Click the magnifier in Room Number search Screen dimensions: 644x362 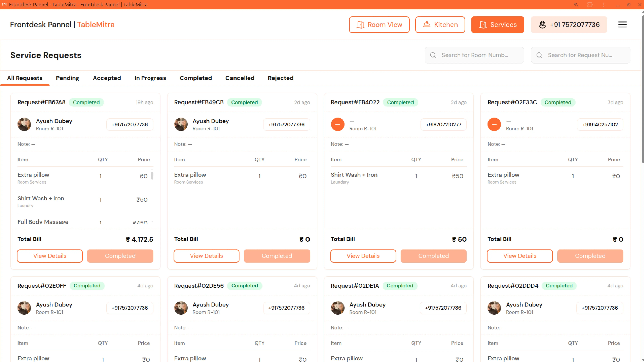[x=433, y=55]
